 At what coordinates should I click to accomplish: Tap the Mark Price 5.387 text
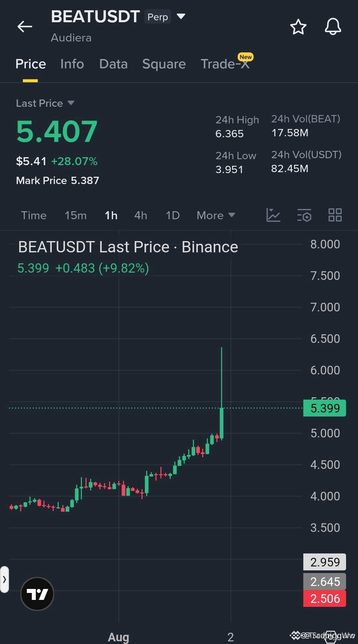(57, 180)
